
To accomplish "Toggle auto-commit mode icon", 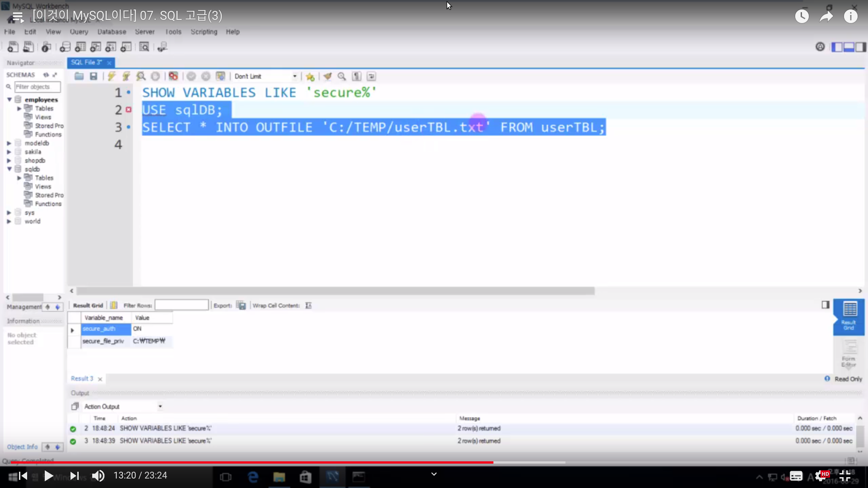I will (x=220, y=76).
